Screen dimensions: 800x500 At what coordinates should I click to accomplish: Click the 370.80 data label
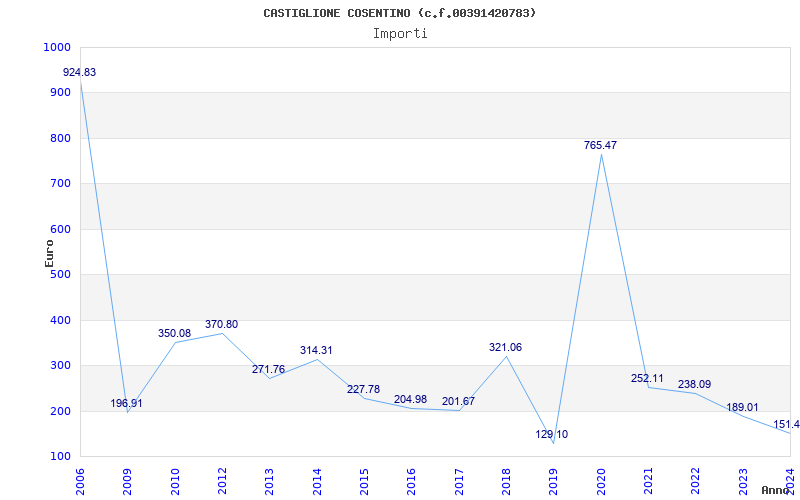click(x=221, y=324)
